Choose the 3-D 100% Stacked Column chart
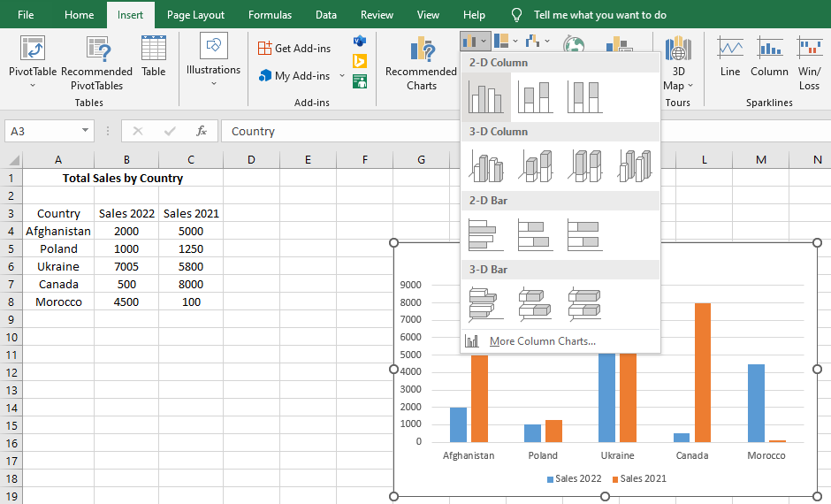Screen dimensions: 831x504 coord(584,166)
